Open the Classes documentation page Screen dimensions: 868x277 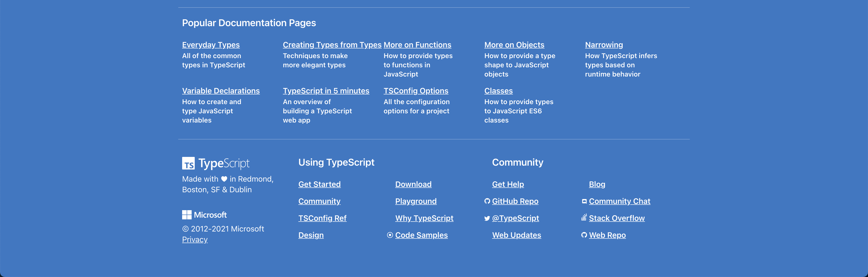[x=498, y=91]
